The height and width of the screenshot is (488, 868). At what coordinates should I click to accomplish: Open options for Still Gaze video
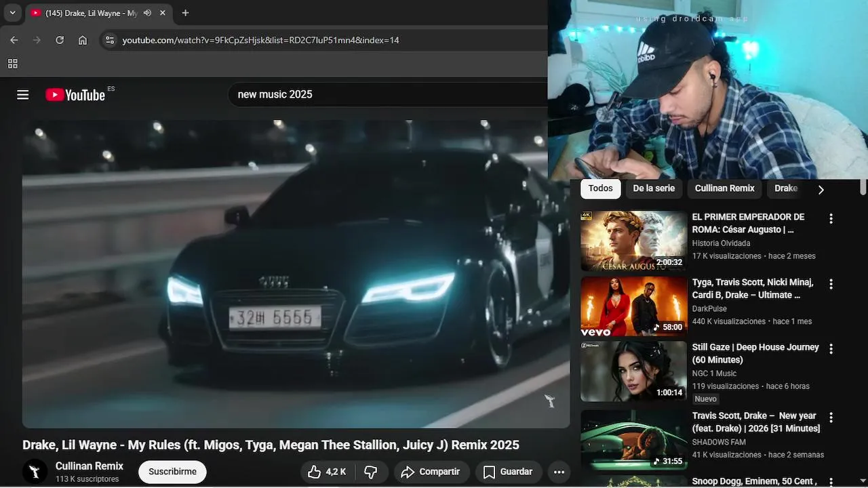point(831,349)
